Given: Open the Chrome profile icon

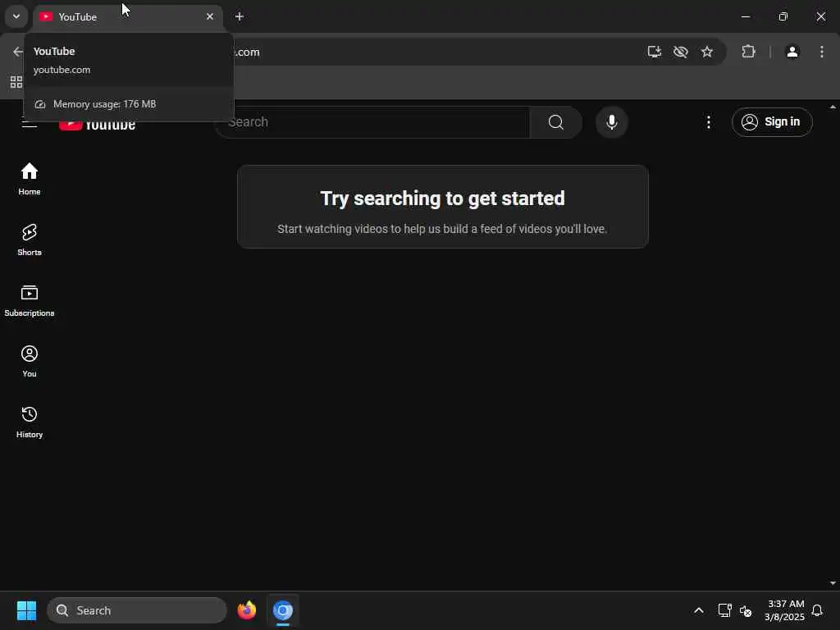Looking at the screenshot, I should pyautogui.click(x=792, y=52).
